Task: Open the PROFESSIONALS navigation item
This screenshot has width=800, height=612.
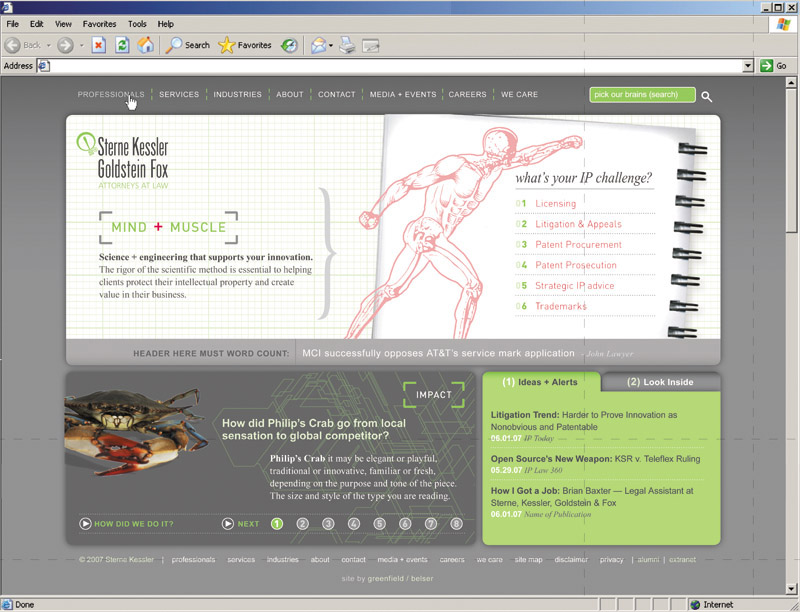Action: click(x=111, y=94)
